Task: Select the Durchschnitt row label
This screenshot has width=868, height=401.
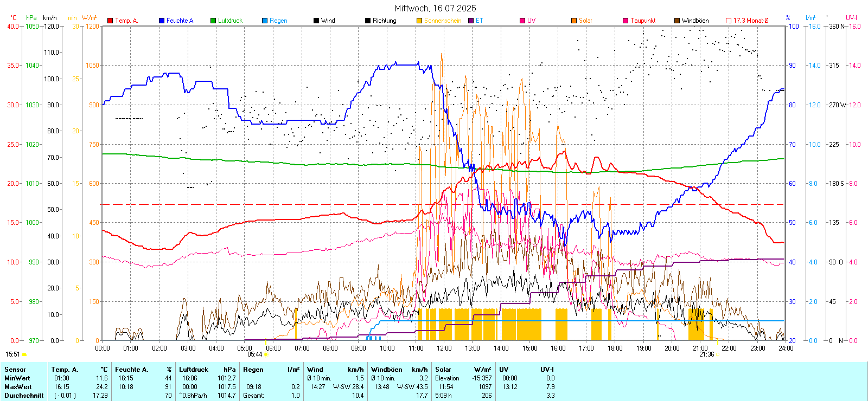Action: pyautogui.click(x=24, y=396)
